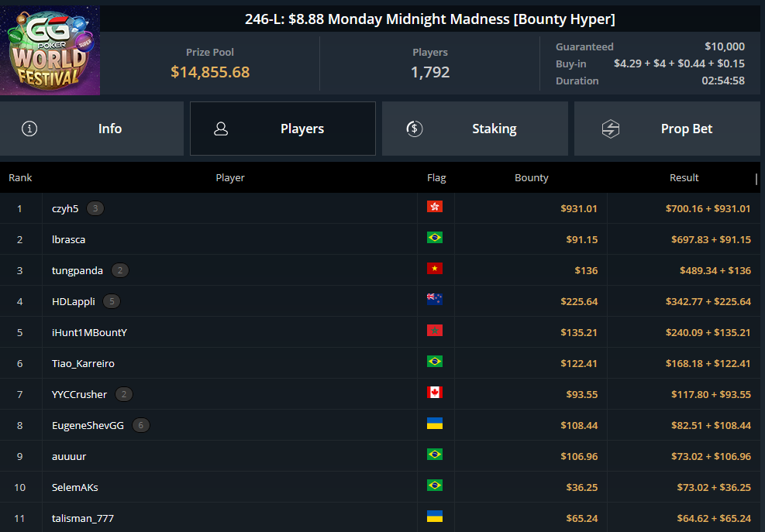765x532 pixels.
Task: Sort by the Bounty column header
Action: click(x=531, y=177)
